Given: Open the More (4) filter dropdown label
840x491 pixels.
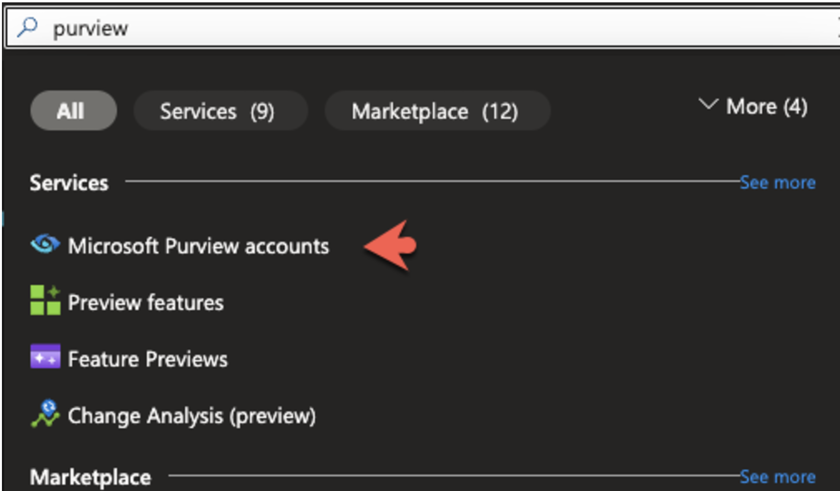Looking at the screenshot, I should (767, 107).
